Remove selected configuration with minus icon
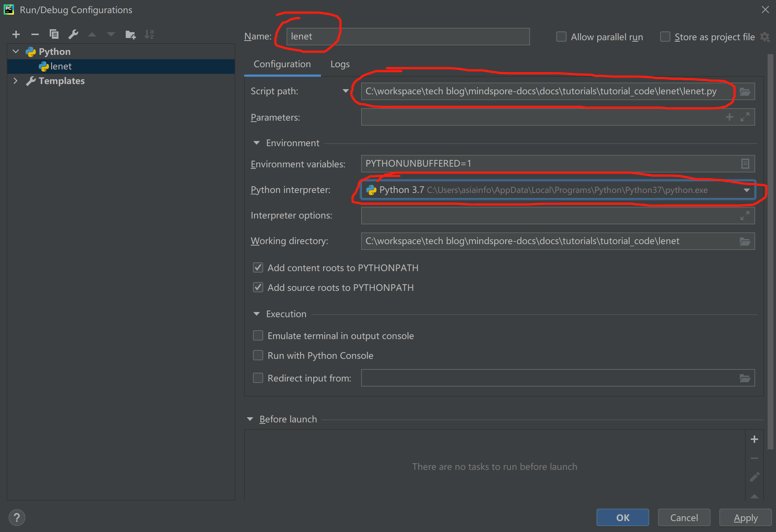Image resolution: width=776 pixels, height=532 pixels. 35,34
